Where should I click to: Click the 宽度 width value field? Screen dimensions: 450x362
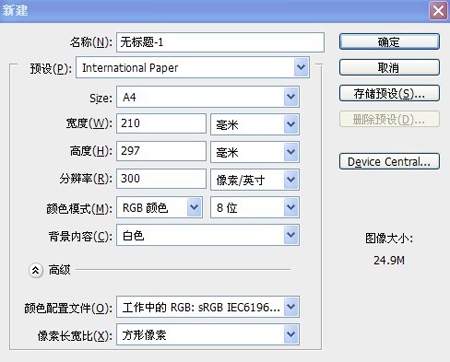(x=161, y=124)
